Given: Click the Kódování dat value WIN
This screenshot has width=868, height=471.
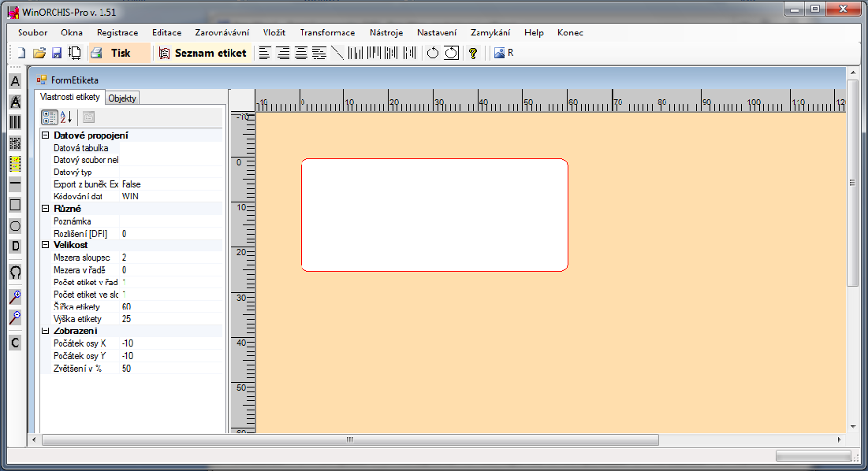Looking at the screenshot, I should pos(172,196).
